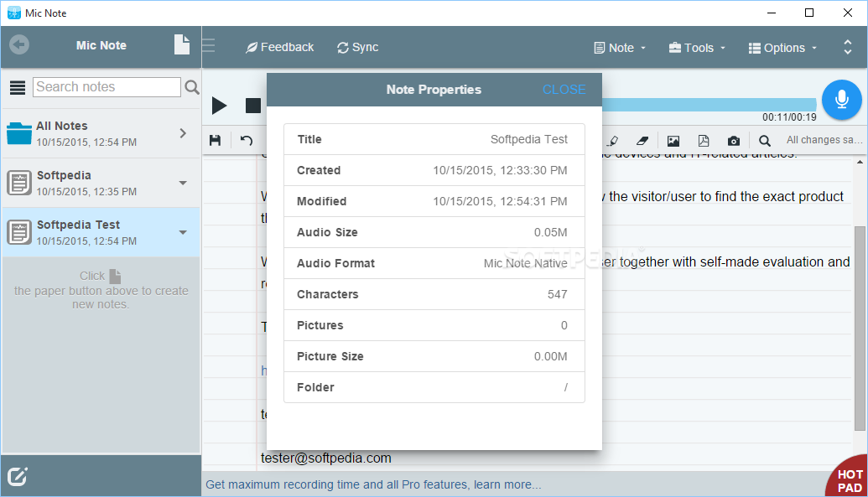Click the back arrow in the sidebar header
Screen dimensions: 868x497
(x=19, y=44)
